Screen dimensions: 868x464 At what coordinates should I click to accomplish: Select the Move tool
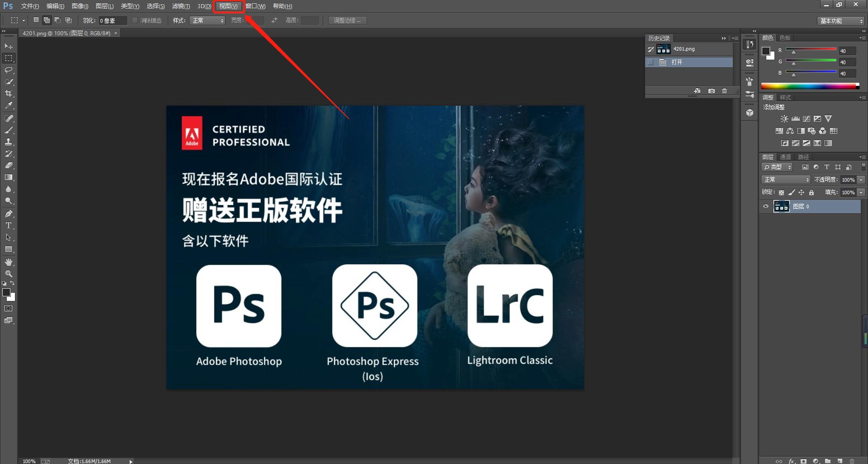9,47
